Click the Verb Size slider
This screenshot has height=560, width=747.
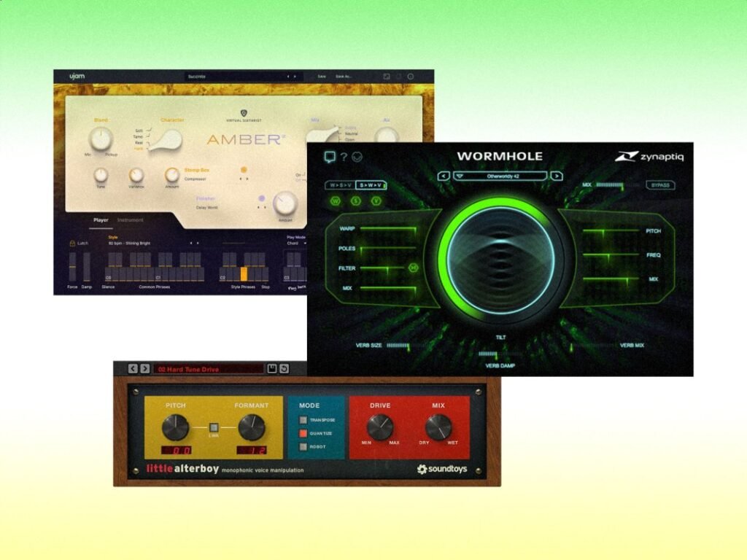click(x=405, y=346)
